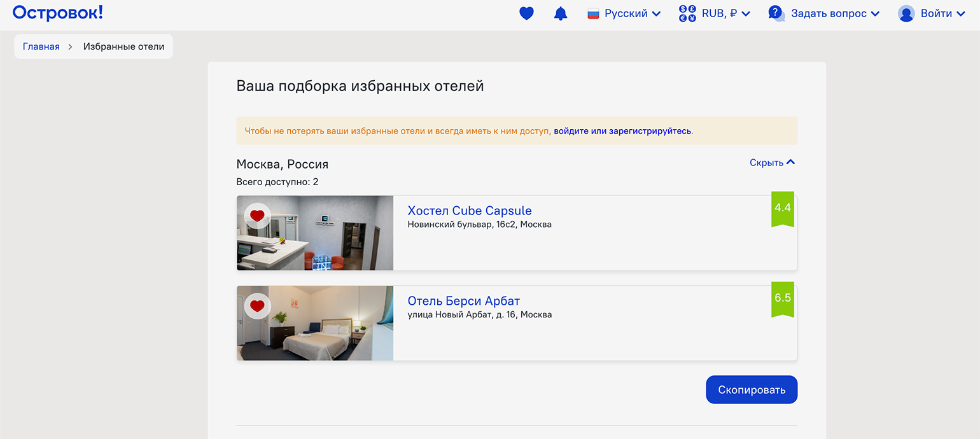Screen dimensions: 980x439
Task: Open the Отель Берси Арбат title link
Action: 464,301
